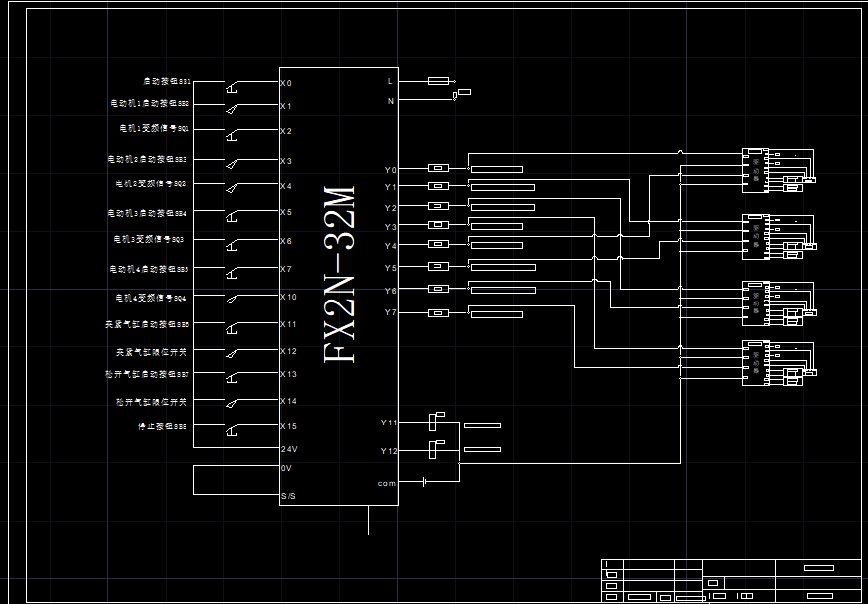Select the bottom inverter block on the right
Image resolution: width=868 pixels, height=604 pixels.
(755, 363)
